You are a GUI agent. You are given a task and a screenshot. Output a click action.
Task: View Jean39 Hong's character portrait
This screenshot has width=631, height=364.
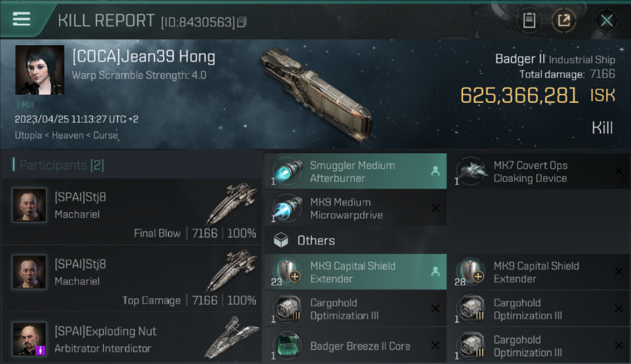40,69
